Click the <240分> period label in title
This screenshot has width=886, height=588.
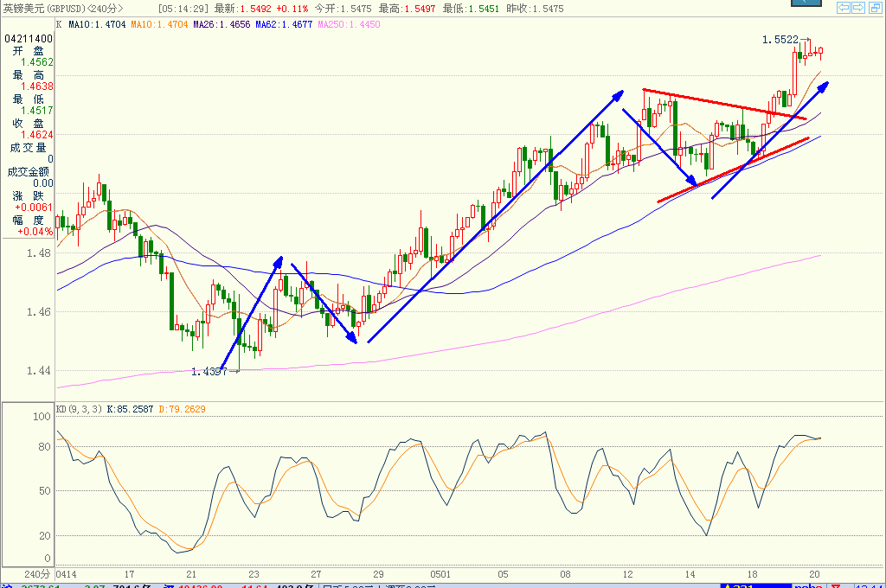point(105,9)
